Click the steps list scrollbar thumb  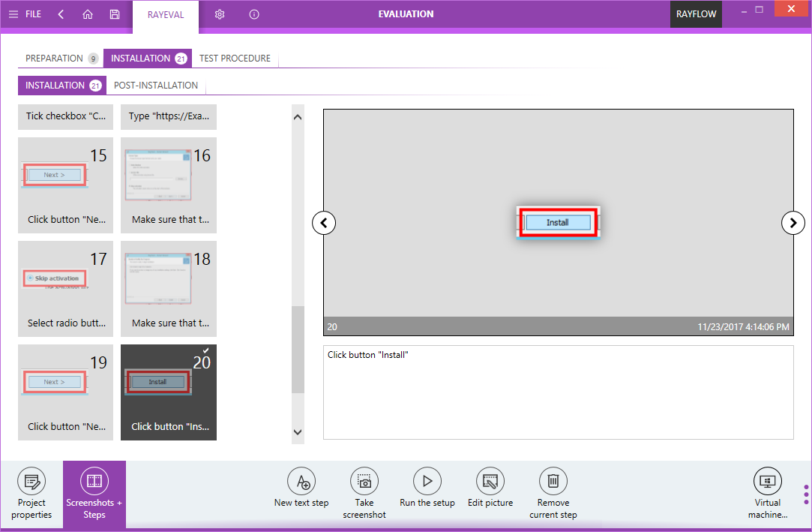point(298,350)
